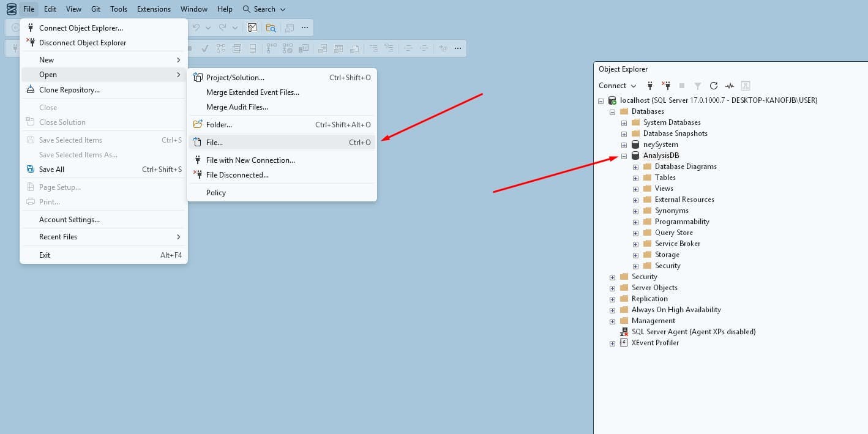Click the Disconnect plug icon in Object Explorer
868x434 pixels.
667,86
